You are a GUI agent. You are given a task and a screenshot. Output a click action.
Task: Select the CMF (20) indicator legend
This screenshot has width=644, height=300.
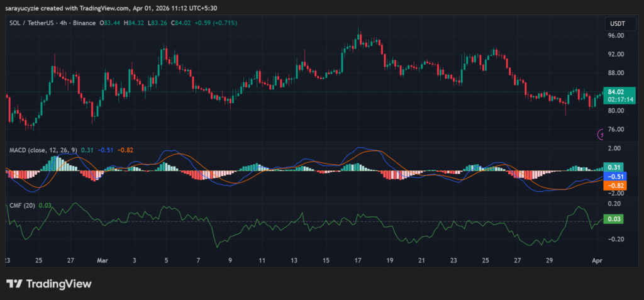(21, 205)
